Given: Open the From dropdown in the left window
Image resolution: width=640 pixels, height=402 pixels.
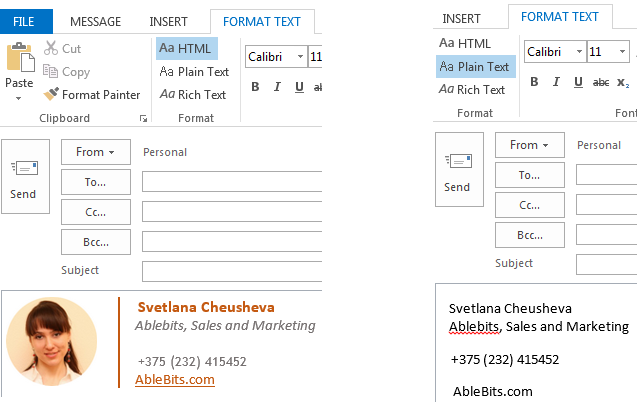Looking at the screenshot, I should [x=95, y=152].
